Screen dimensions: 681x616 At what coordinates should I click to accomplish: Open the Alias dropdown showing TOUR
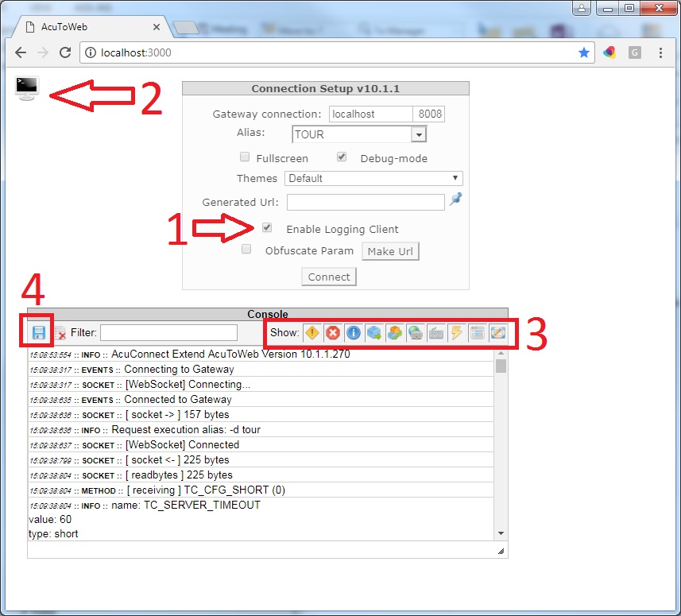[419, 134]
